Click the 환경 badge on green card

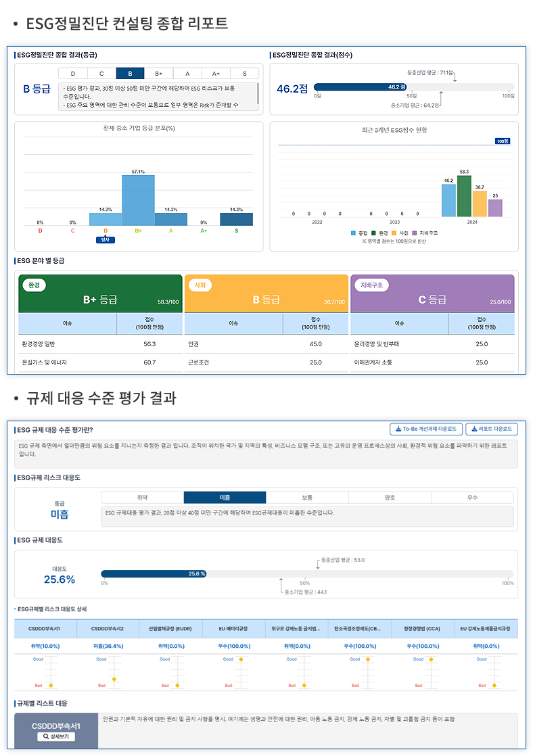pos(34,285)
